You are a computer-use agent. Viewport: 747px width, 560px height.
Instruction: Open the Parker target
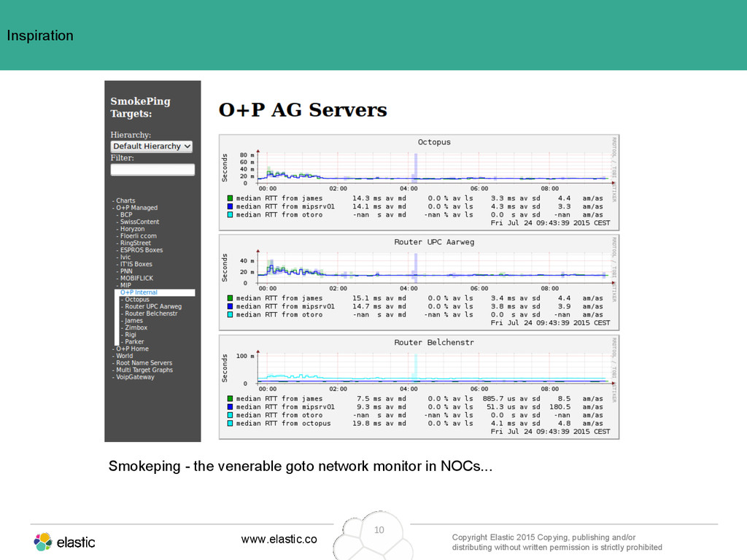[134, 341]
